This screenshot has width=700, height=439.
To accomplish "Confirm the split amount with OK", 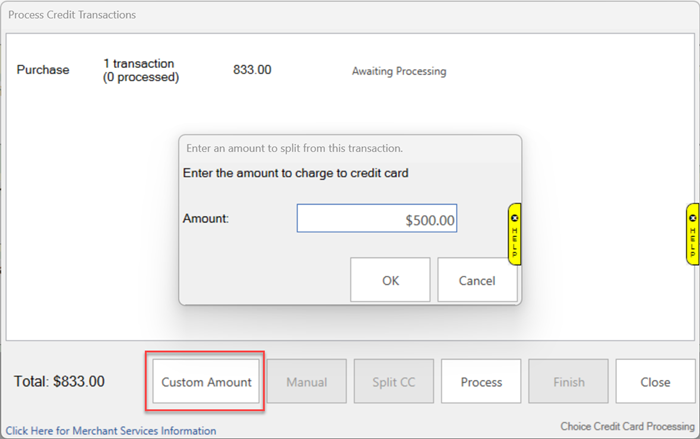I will (390, 280).
